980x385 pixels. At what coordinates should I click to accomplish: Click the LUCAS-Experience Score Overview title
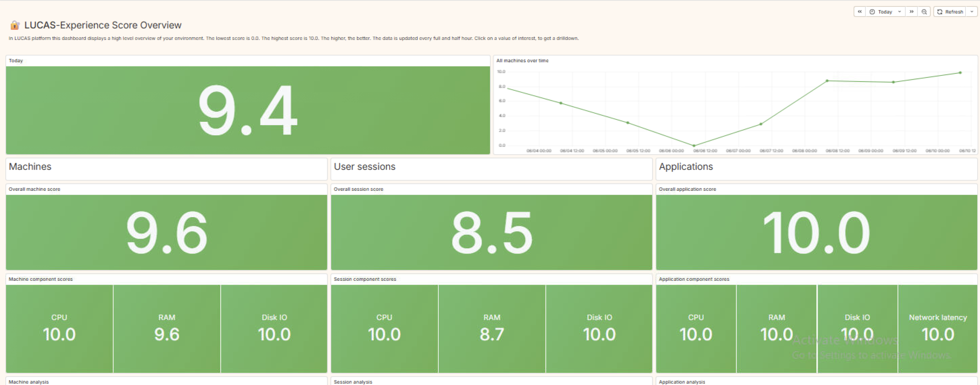click(103, 25)
